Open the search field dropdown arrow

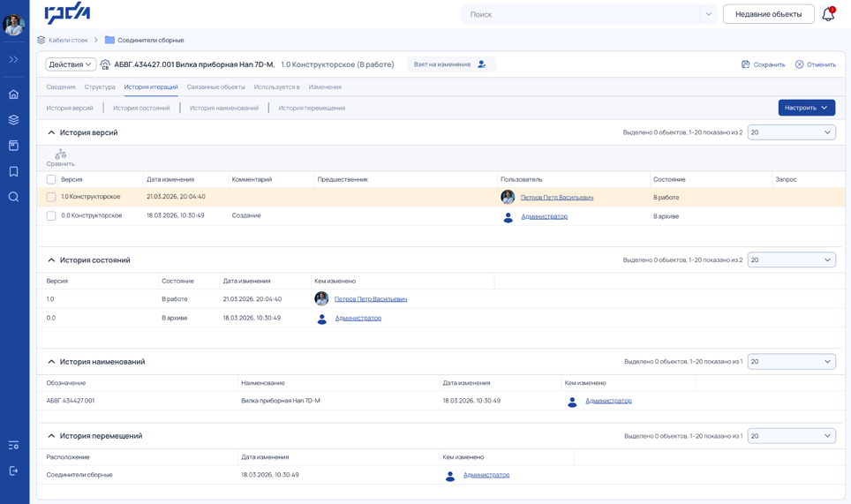(708, 14)
